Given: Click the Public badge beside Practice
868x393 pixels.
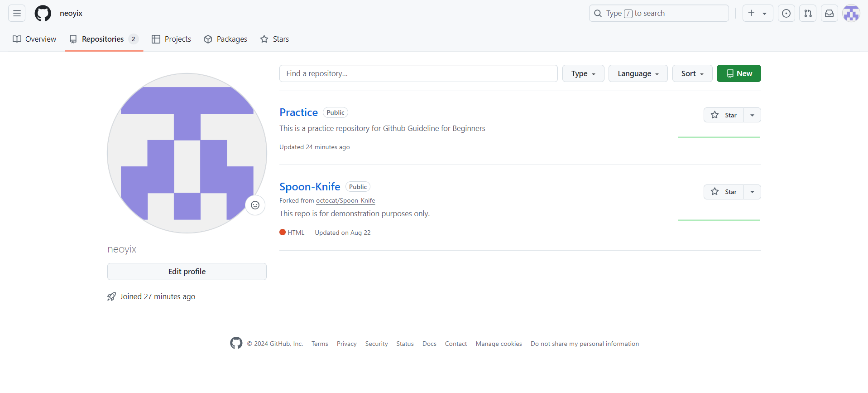Looking at the screenshot, I should 336,112.
